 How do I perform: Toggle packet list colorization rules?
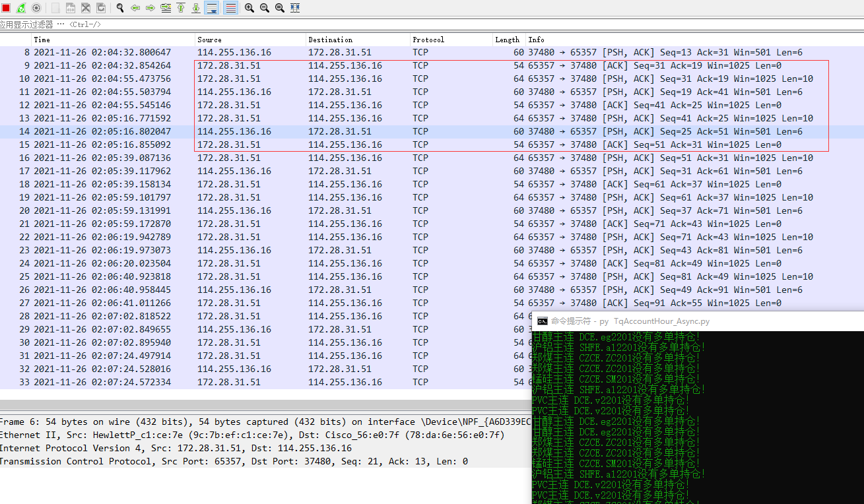click(x=230, y=8)
